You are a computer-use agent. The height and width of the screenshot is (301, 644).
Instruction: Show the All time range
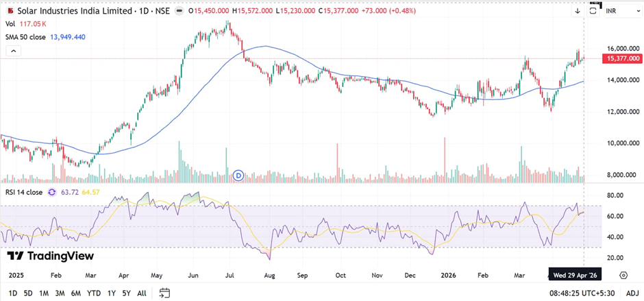[x=141, y=293]
